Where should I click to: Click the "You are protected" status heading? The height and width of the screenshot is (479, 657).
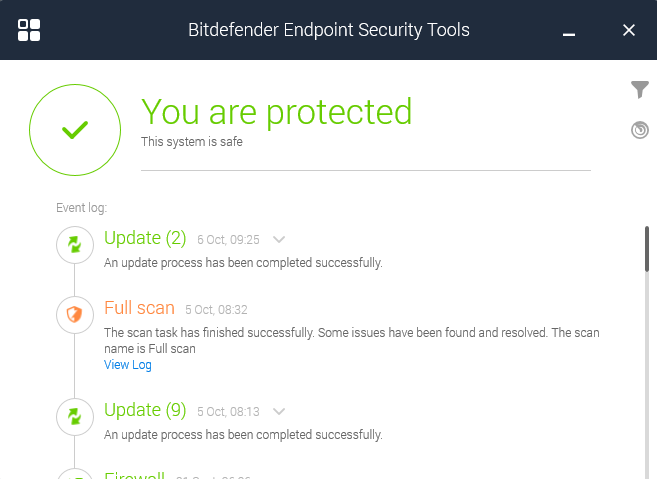pos(276,111)
